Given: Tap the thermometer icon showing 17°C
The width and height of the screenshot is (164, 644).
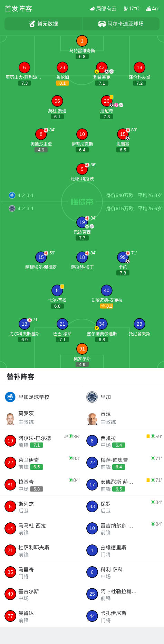Looking at the screenshot, I should 126,9.
